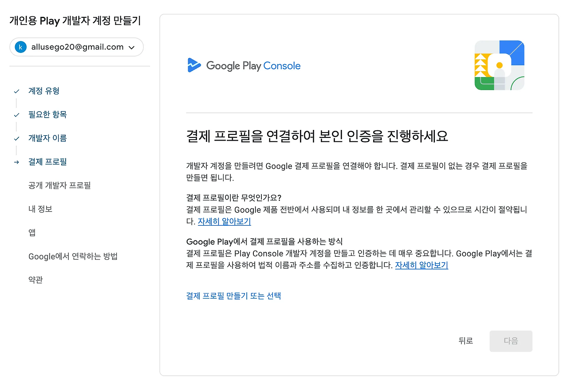Click the Google Play Console logo icon
This screenshot has width=568, height=392.
(194, 66)
